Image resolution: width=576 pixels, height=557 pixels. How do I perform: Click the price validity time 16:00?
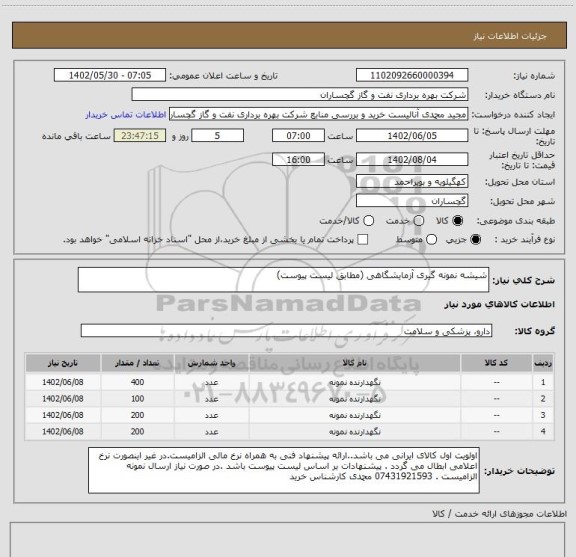(x=298, y=159)
